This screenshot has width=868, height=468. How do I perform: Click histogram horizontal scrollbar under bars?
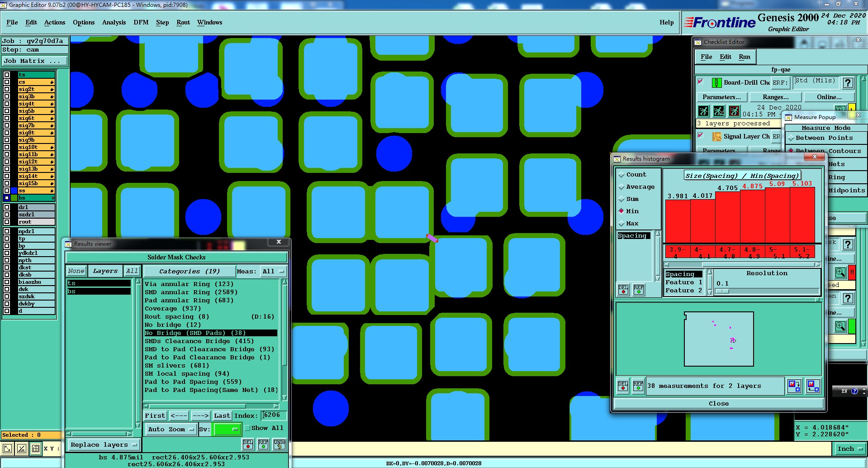(742, 264)
